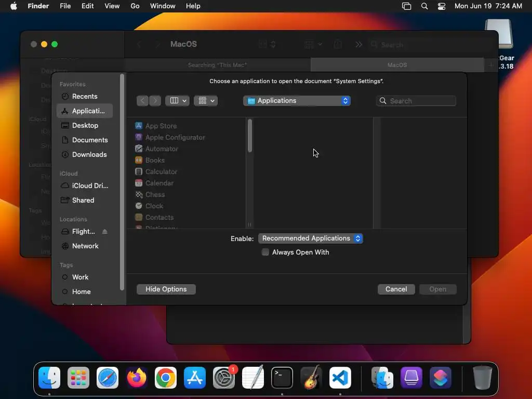The height and width of the screenshot is (399, 532).
Task: Open Visual Studio Code from the Dock
Action: tap(340, 378)
